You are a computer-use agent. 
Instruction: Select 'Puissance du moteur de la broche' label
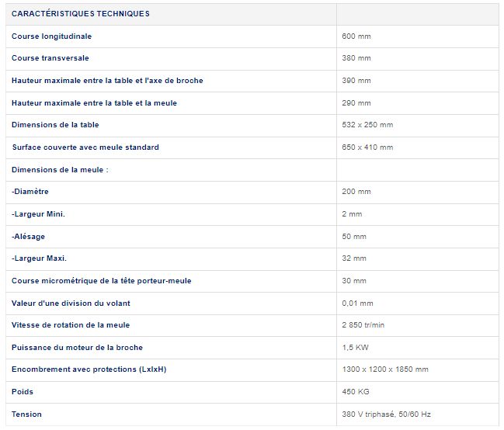77,347
